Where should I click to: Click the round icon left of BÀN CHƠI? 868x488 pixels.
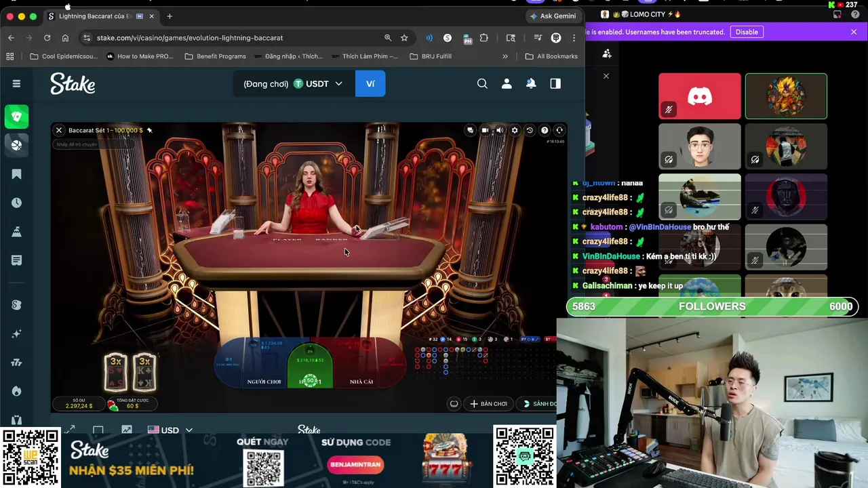[x=454, y=404]
